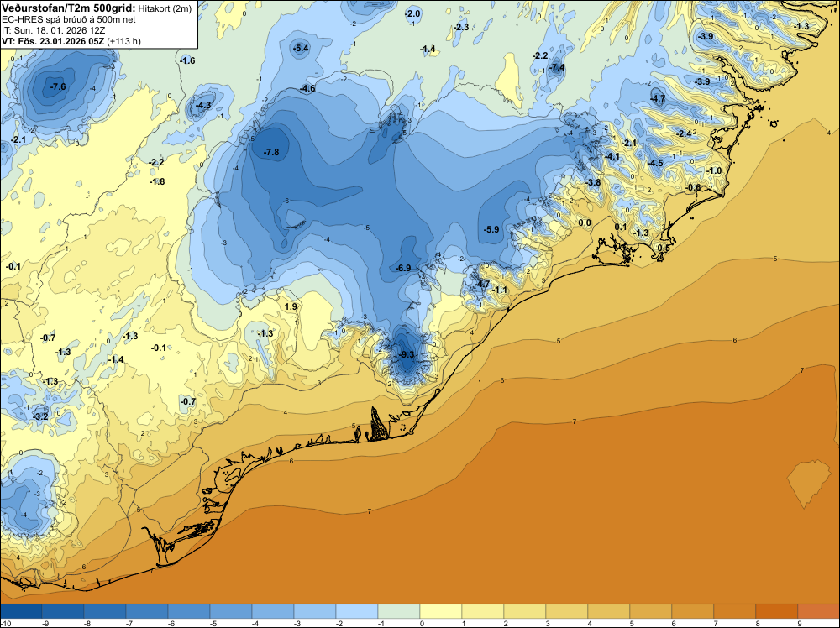
Task: Click the '-3.8' temperature label
Action: [x=593, y=182]
